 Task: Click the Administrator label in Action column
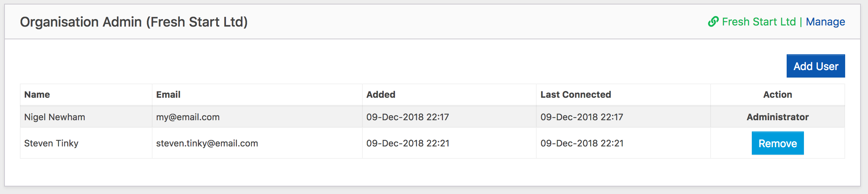(x=778, y=117)
